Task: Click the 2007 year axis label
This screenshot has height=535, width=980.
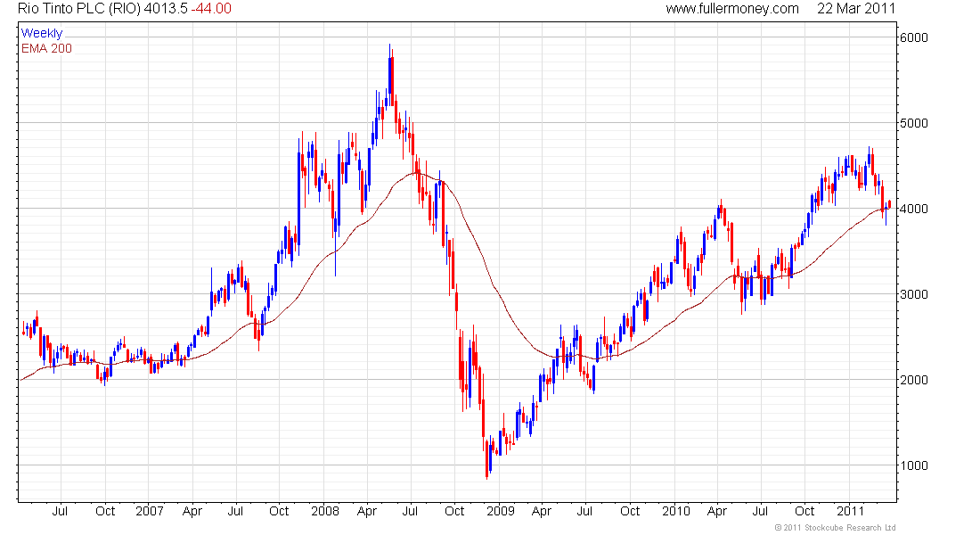Action: (x=150, y=511)
